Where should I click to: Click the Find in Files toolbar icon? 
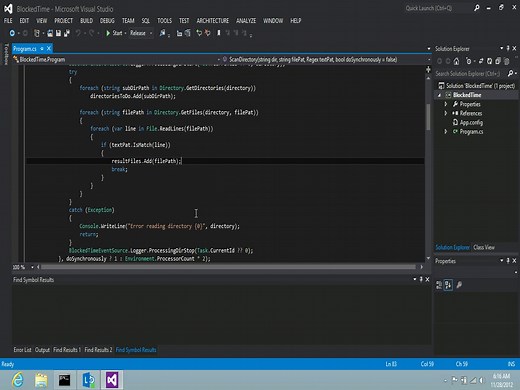coord(162,33)
